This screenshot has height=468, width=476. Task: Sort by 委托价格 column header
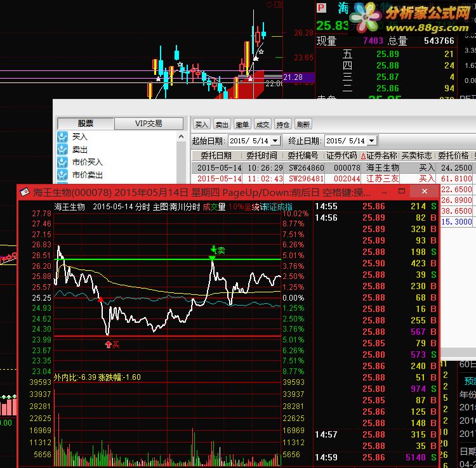pyautogui.click(x=453, y=156)
